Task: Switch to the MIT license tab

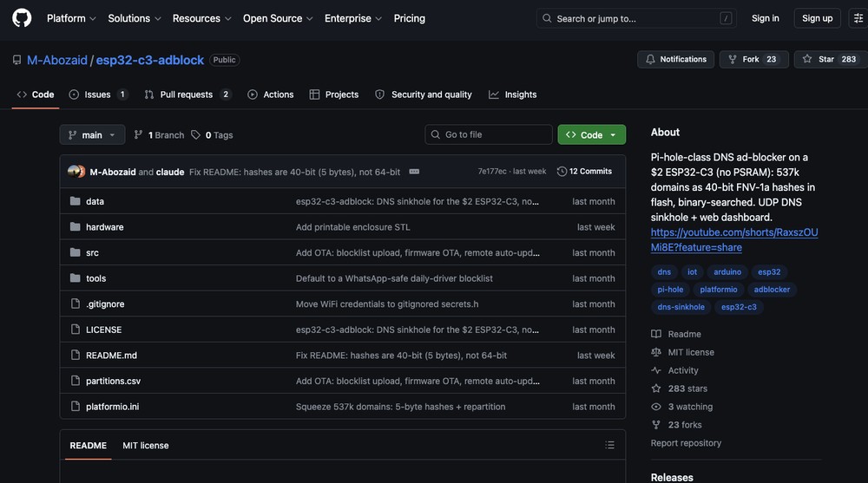Action: 146,446
